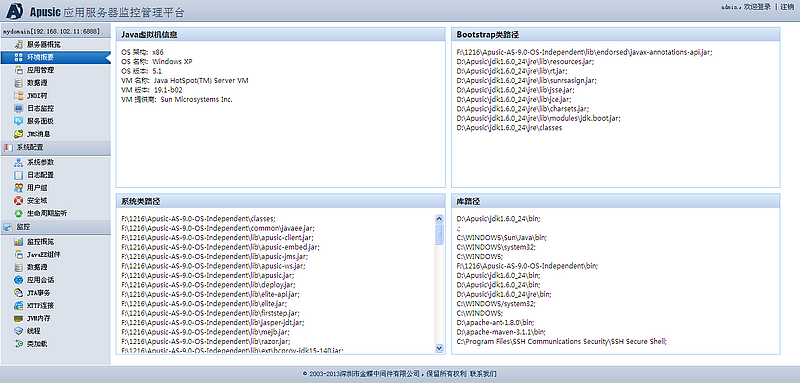This screenshot has width=800, height=383.
Task: Open the JNDI树 sidebar entry
Action: coord(37,95)
